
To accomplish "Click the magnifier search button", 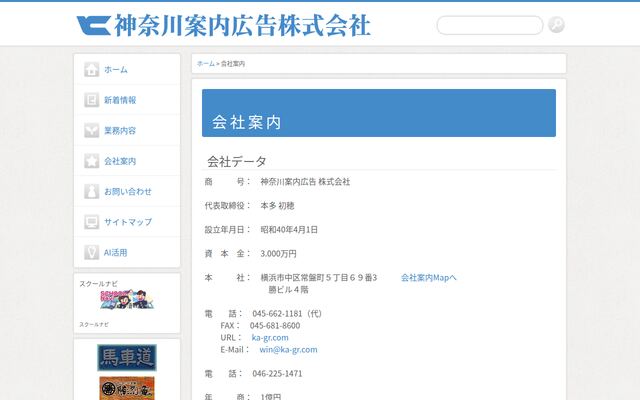I will point(556,25).
